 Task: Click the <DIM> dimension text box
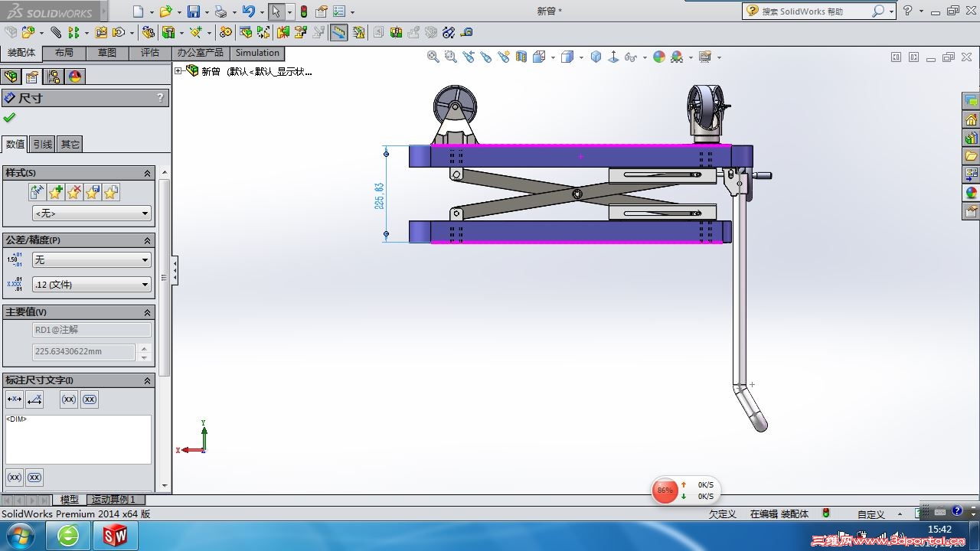coord(78,439)
